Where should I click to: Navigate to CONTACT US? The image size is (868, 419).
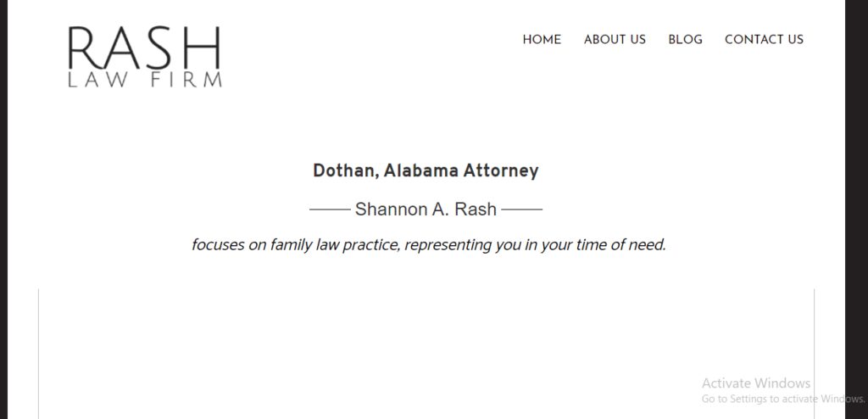click(764, 39)
